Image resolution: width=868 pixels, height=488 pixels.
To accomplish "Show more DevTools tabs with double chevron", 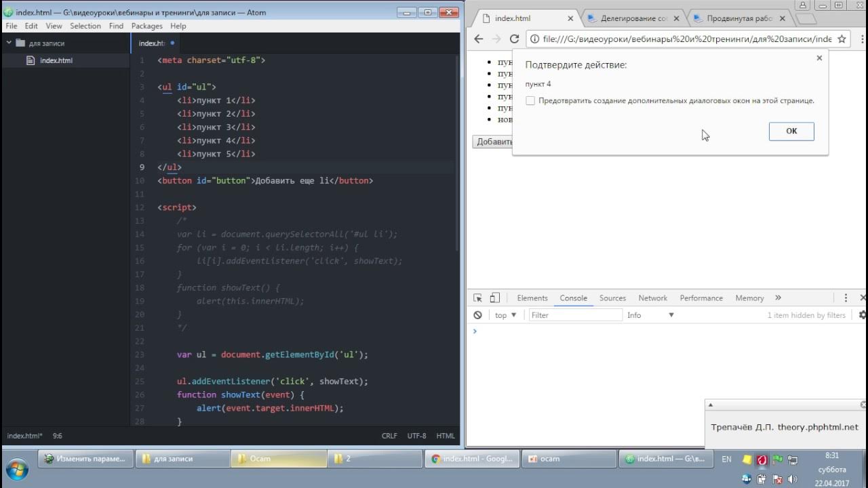I will (x=778, y=298).
